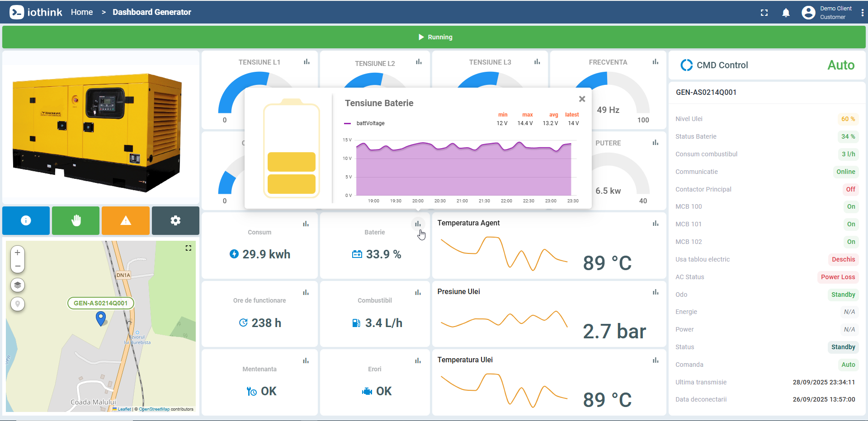Open the notifications bell
The height and width of the screenshot is (421, 868).
tap(786, 13)
